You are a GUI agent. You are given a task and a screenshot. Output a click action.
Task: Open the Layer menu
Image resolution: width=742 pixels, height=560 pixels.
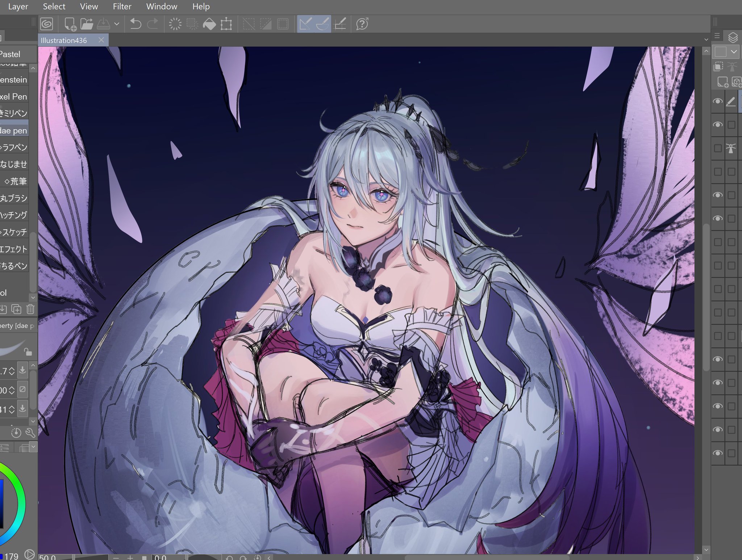pyautogui.click(x=18, y=7)
